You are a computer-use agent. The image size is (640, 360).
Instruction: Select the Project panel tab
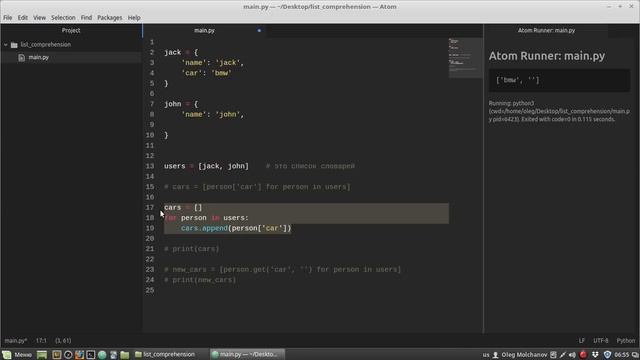71,31
